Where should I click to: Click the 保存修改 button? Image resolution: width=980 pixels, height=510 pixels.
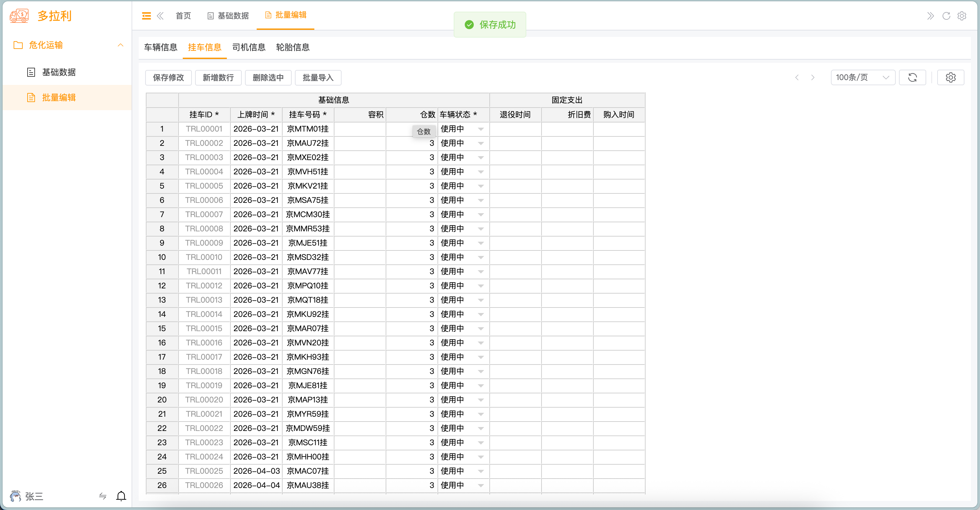(x=168, y=77)
